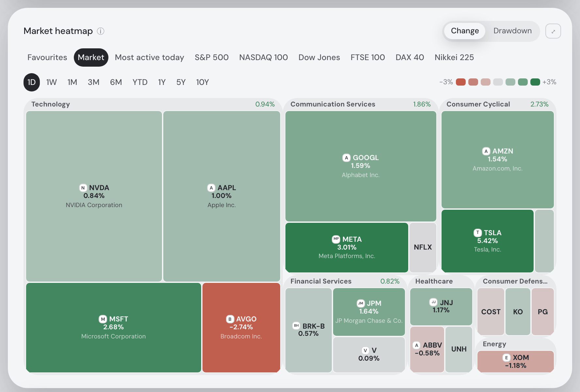Screen dimensions: 580x392
Task: Click the Broadcom Inc. company name
Action: coord(241,336)
